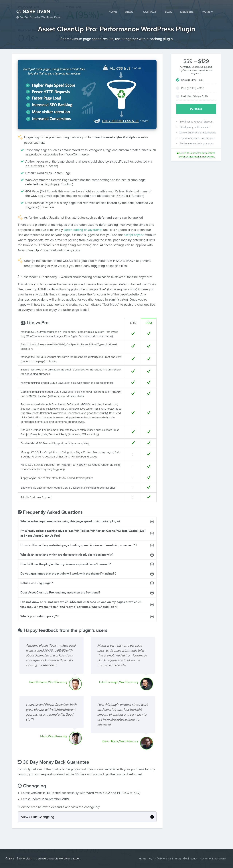
Task: Open the CONTACT menu item
Action: pos(149,12)
